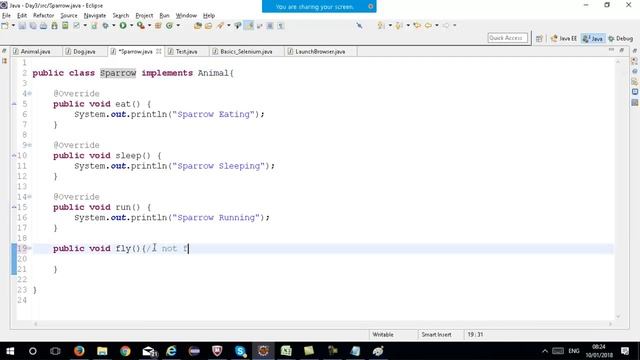The width and height of the screenshot is (640, 360).
Task: Click the Save All toolbar icon
Action: pyautogui.click(x=33, y=26)
